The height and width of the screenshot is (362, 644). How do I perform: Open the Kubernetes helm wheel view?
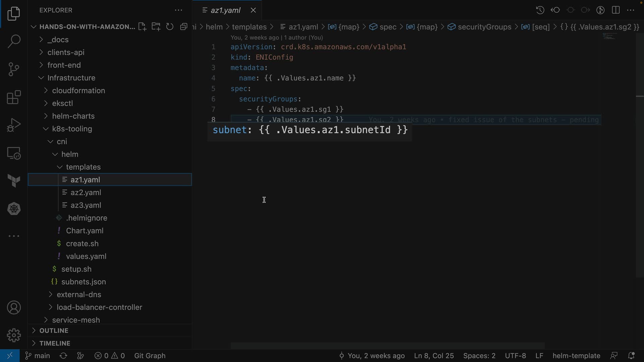(x=14, y=209)
